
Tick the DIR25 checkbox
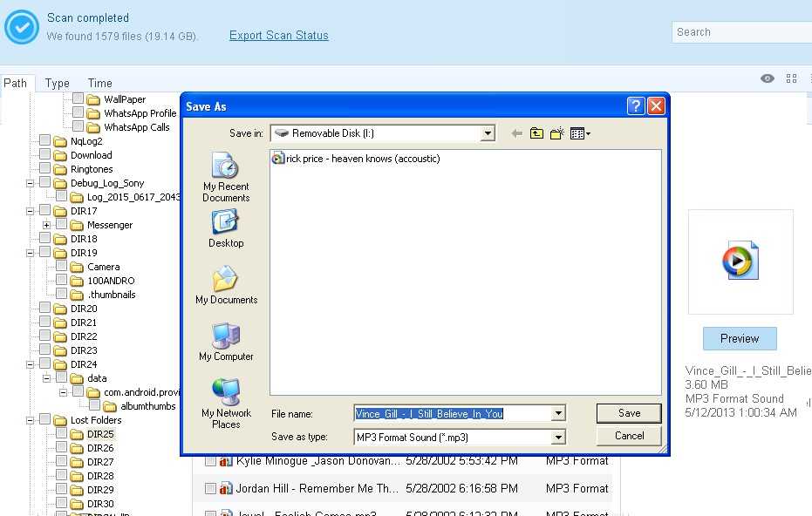click(x=62, y=433)
